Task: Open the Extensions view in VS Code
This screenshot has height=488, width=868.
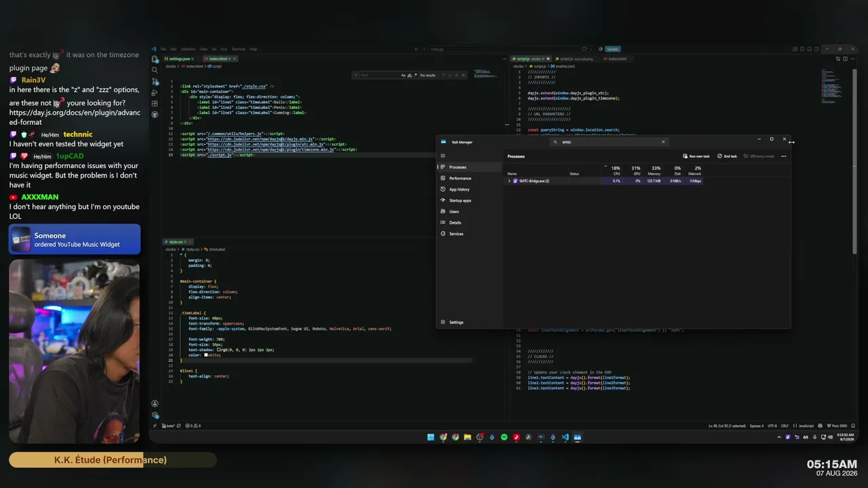Action: click(x=155, y=104)
